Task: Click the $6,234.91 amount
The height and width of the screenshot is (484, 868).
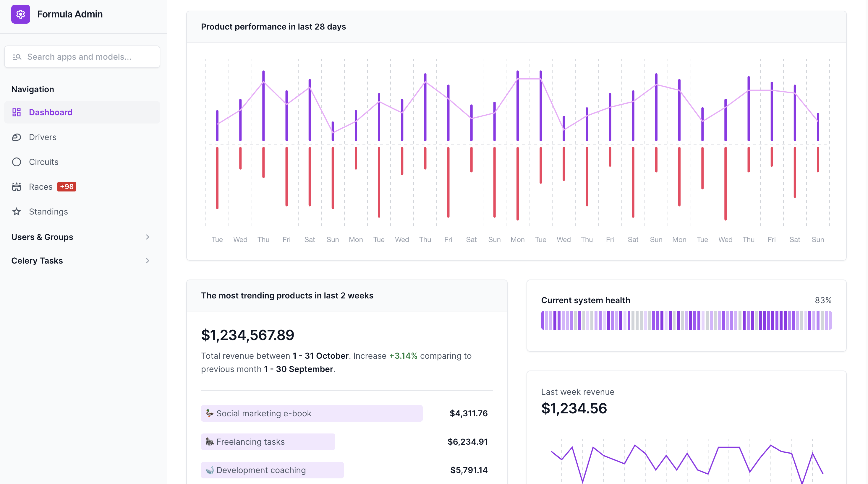Action: pos(467,441)
